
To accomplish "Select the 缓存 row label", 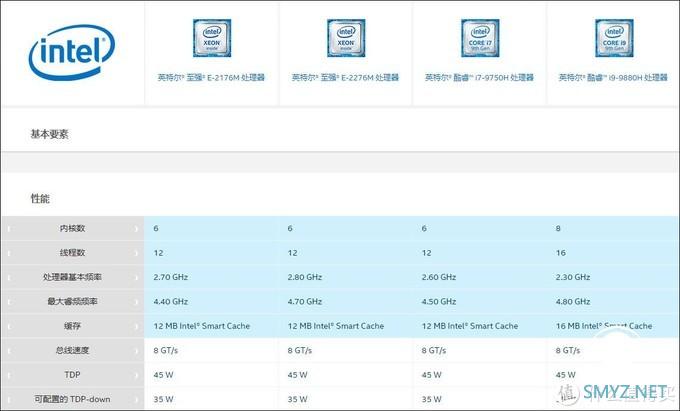I will [72, 326].
